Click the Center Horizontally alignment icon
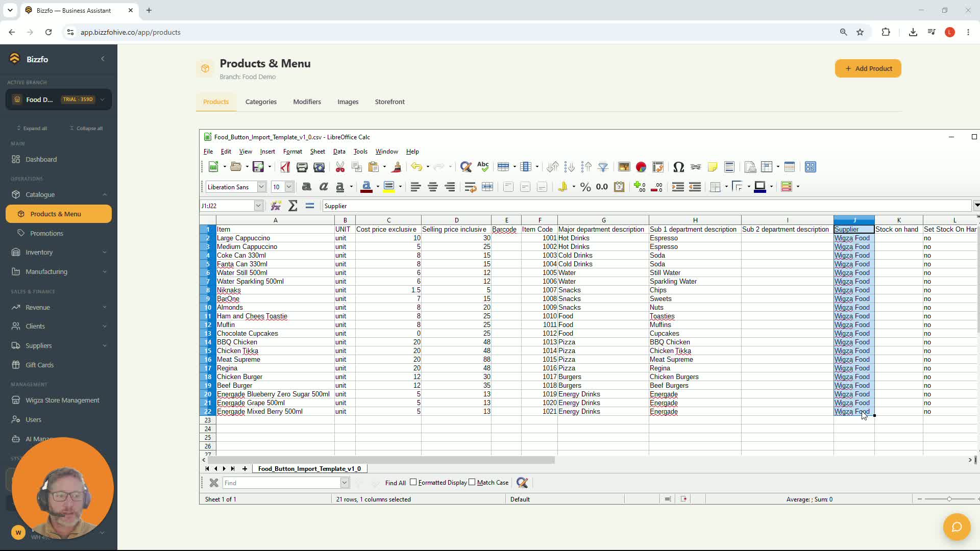Viewport: 980px width, 551px height. [432, 187]
